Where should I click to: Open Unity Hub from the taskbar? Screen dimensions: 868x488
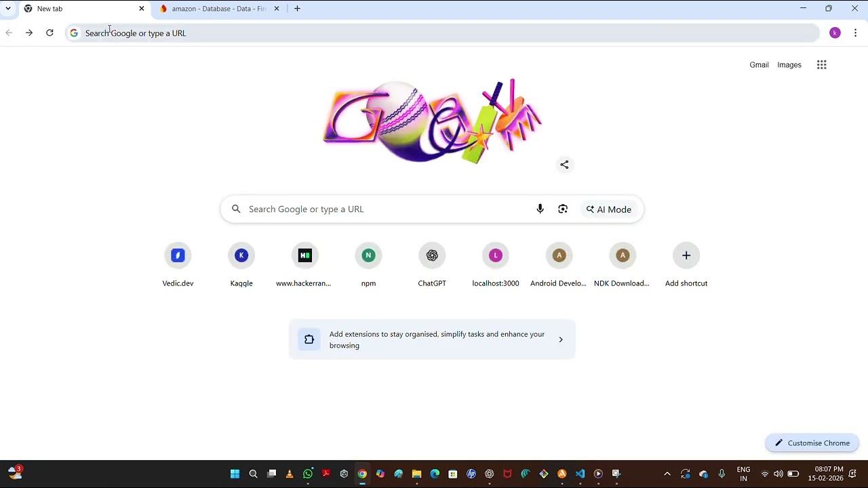(x=344, y=474)
